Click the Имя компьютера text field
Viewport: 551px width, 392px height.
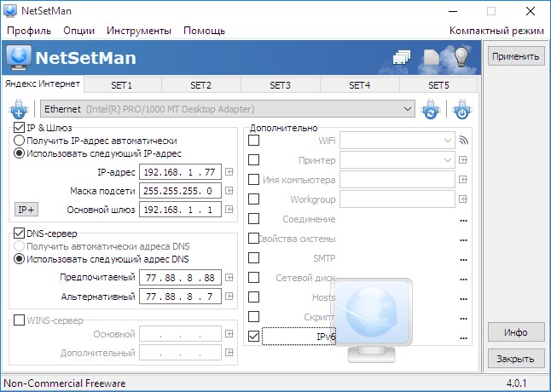coord(397,180)
